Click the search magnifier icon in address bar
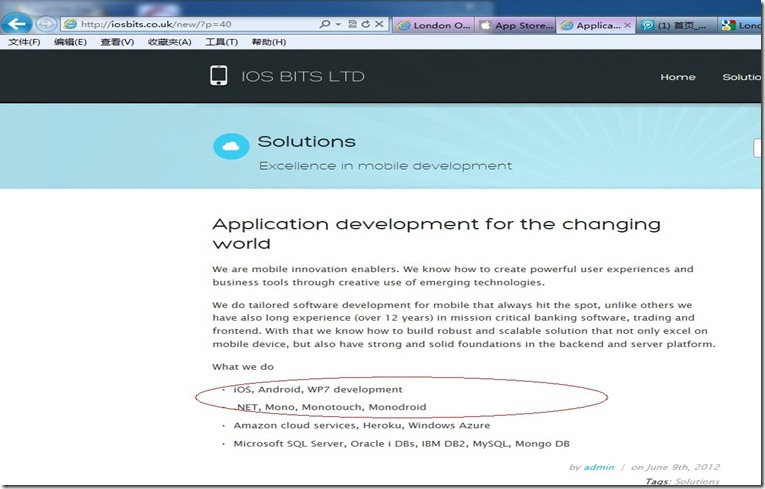 (x=324, y=24)
